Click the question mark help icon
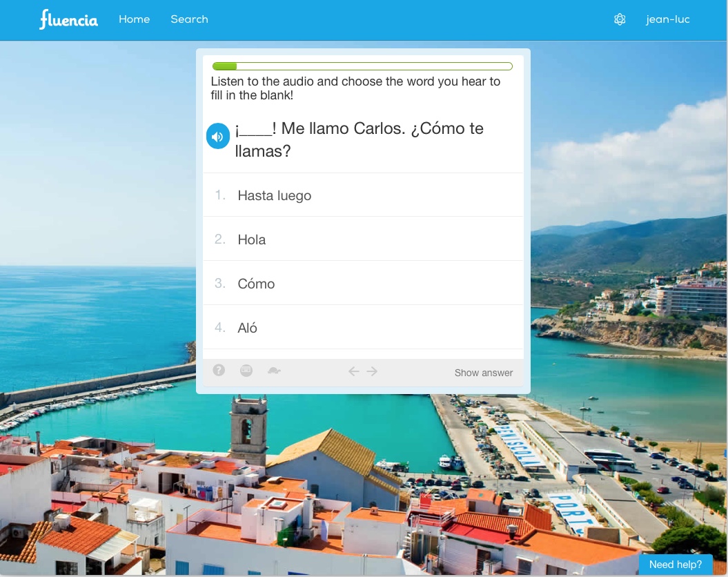Image resolution: width=728 pixels, height=577 pixels. (219, 371)
